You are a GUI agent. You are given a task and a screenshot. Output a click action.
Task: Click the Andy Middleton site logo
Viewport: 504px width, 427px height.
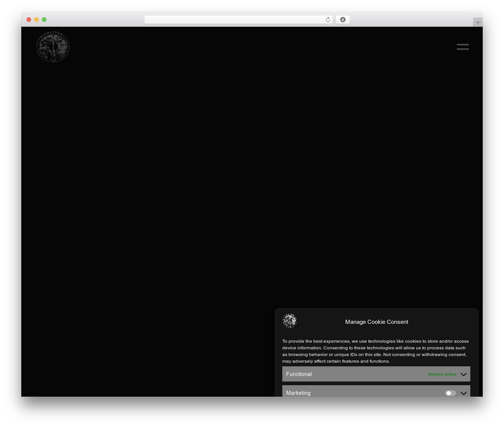point(53,47)
